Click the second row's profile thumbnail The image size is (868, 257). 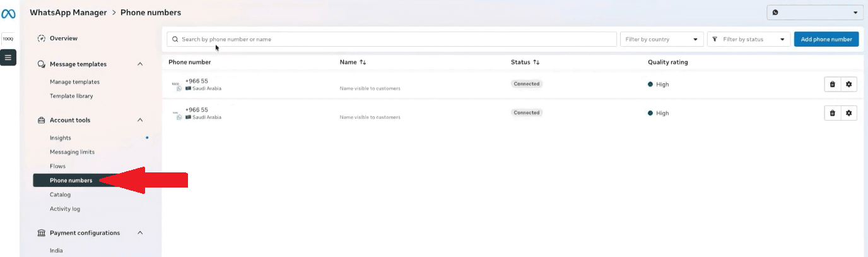175,113
